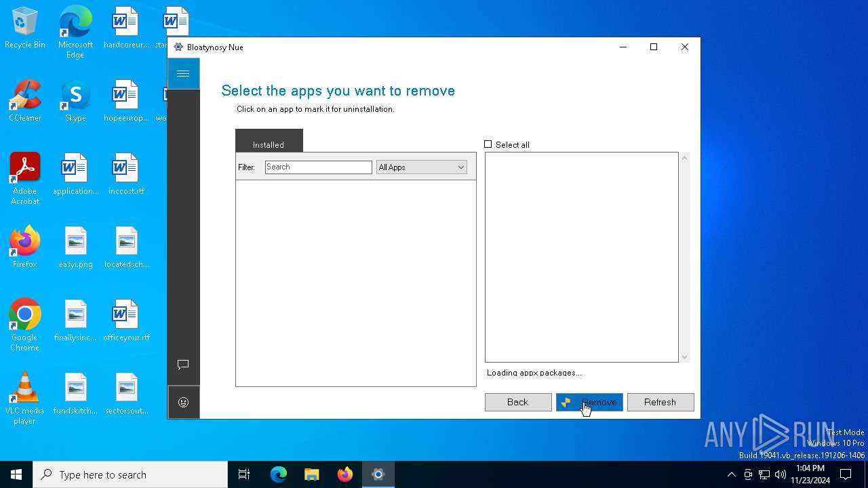Click the taskbar search box

[130, 474]
